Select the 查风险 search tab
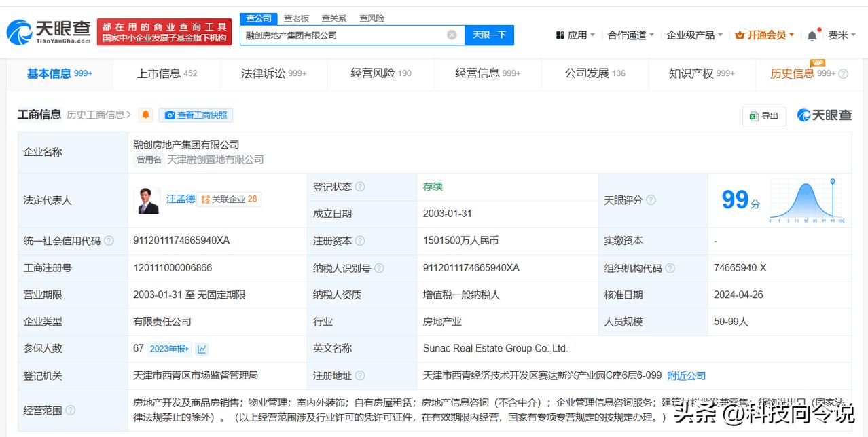The height and width of the screenshot is (437, 868). [372, 18]
